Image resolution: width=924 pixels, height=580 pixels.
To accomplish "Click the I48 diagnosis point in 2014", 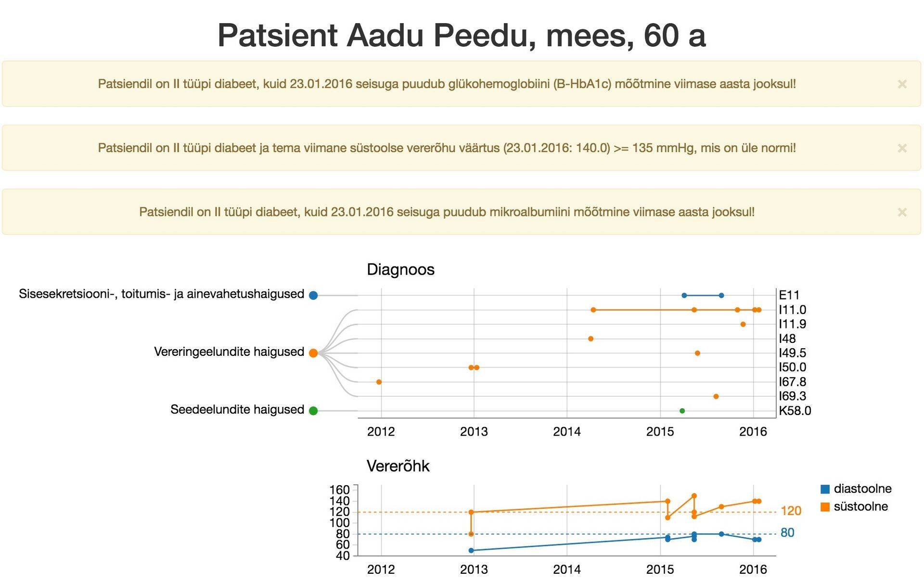I will (x=590, y=339).
